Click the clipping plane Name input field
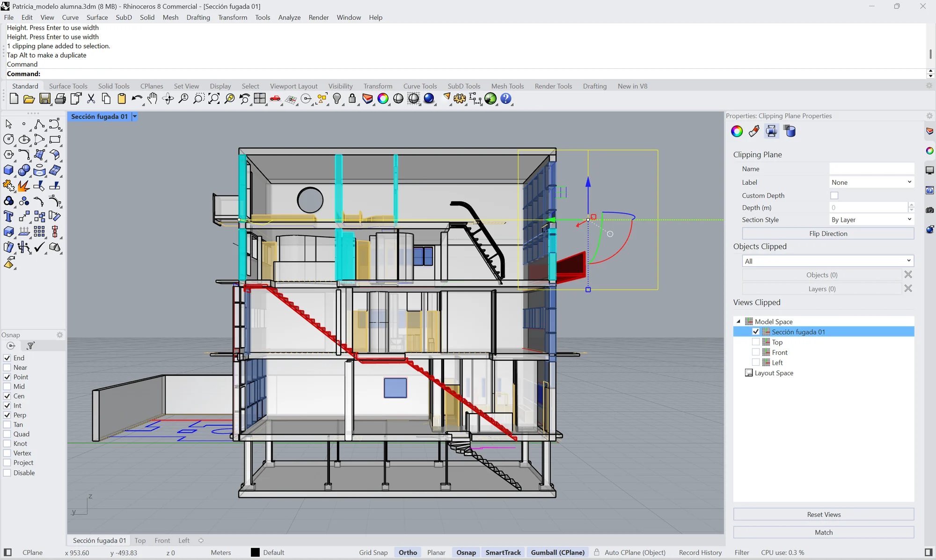936x560 pixels. point(871,169)
